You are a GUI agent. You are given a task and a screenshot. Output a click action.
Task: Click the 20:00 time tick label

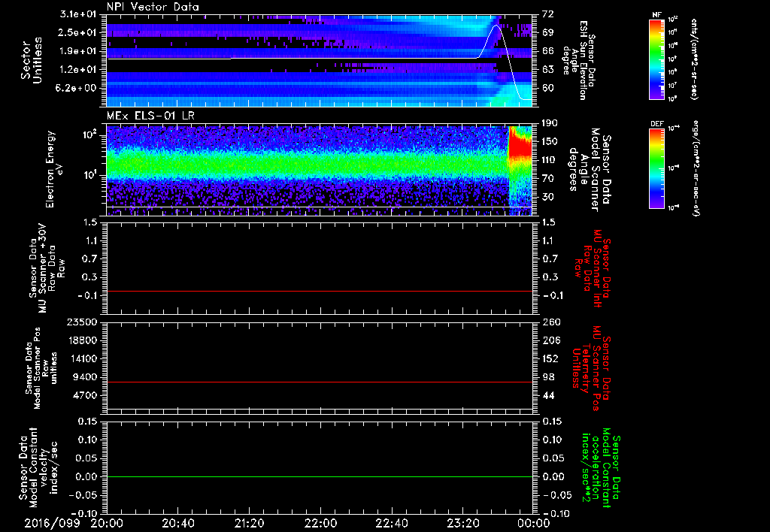tap(107, 523)
